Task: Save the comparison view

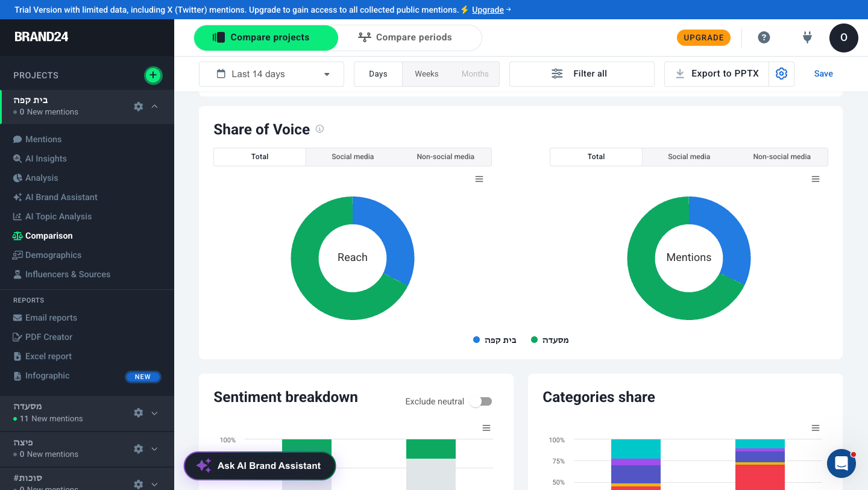Action: coord(823,74)
